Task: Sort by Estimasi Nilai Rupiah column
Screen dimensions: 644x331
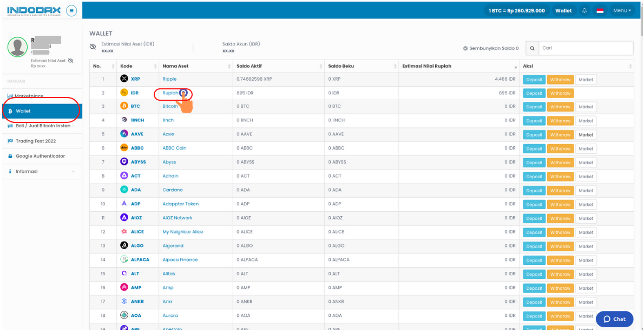Action: click(x=459, y=66)
